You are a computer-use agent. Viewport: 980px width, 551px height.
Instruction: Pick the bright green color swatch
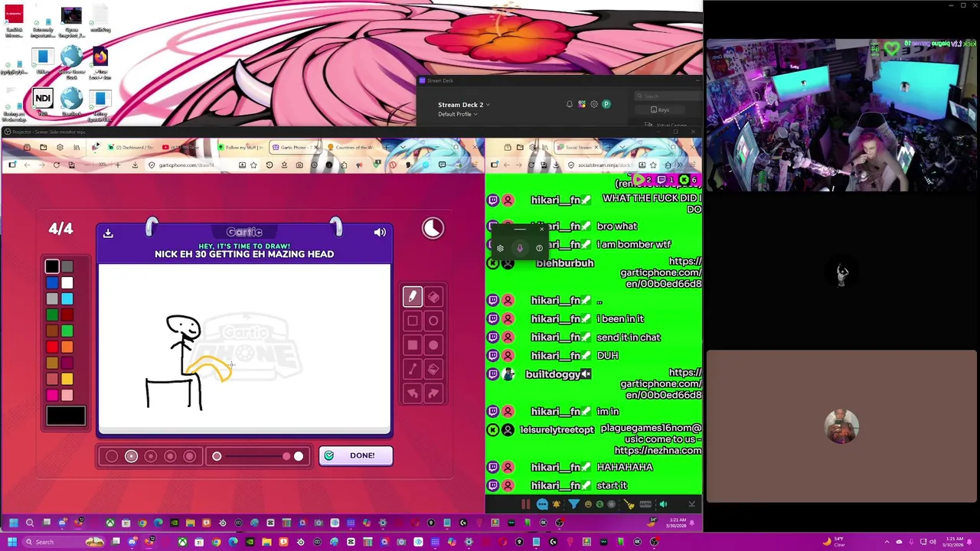tap(67, 331)
